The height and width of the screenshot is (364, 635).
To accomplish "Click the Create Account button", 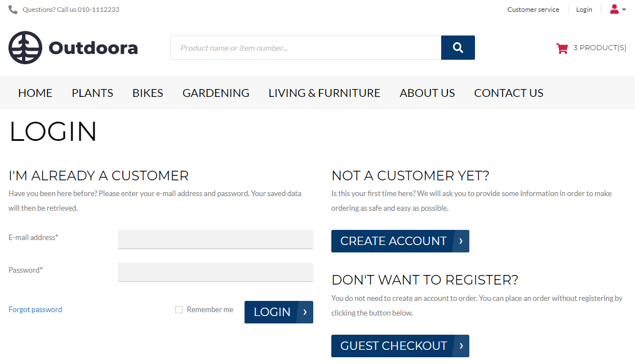I will point(400,241).
